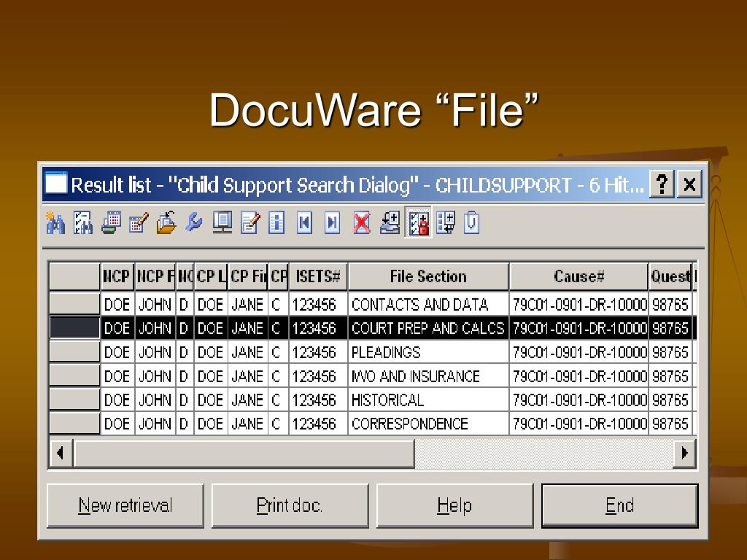Click JANE in the CONTACTS AND DATA row
Image resolution: width=747 pixels, height=560 pixels.
tap(248, 304)
